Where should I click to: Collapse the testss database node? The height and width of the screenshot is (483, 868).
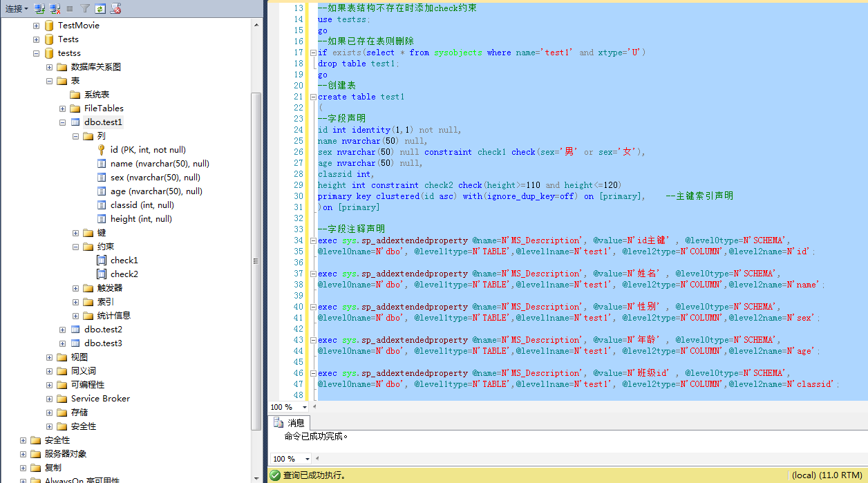point(37,53)
